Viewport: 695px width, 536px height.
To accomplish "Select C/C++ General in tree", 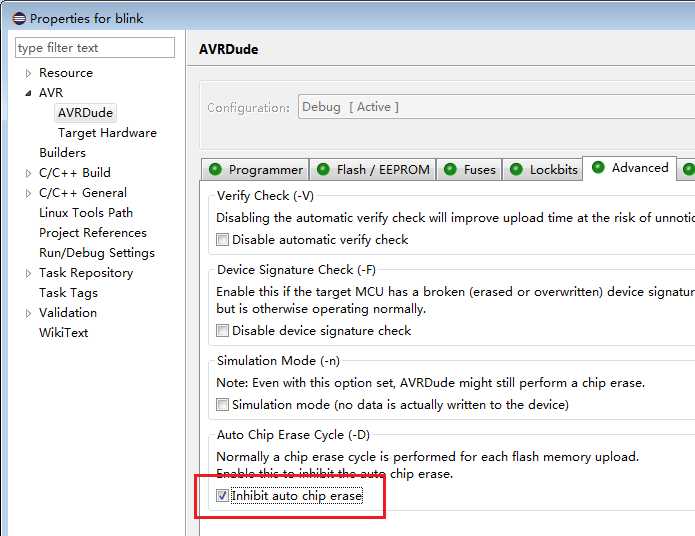I will coord(83,192).
